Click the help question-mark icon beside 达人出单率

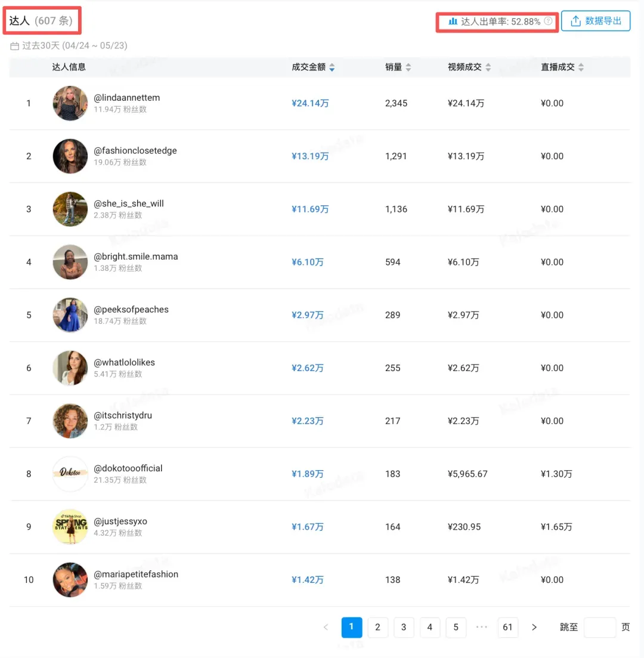548,21
